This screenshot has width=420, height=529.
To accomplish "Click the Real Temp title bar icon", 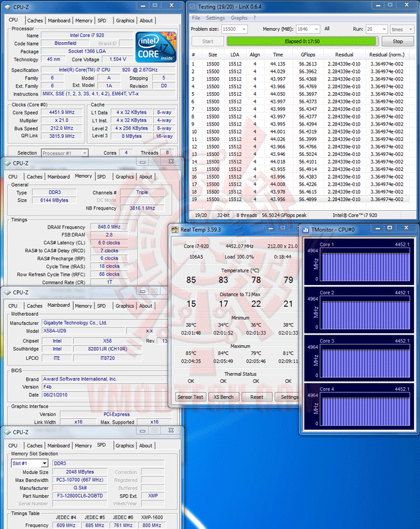I will tap(174, 229).
